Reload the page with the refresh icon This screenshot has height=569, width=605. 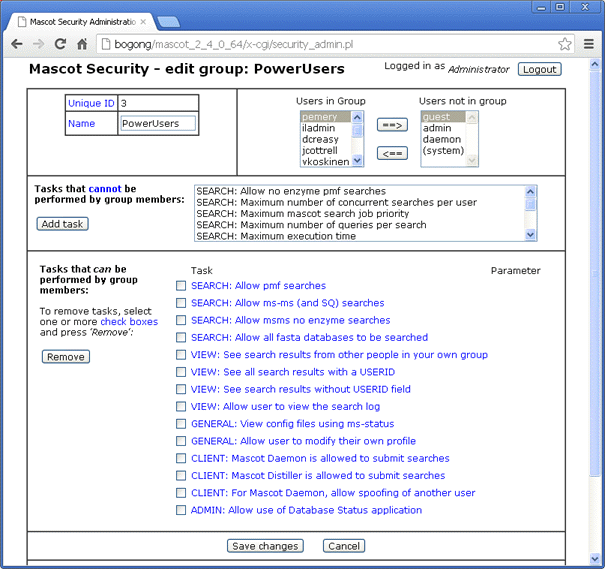tap(60, 44)
